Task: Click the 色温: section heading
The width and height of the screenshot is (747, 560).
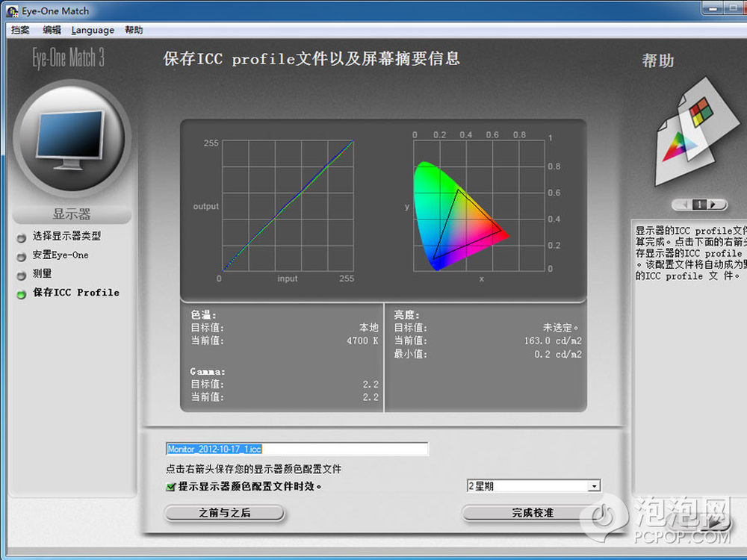Action: tap(203, 315)
